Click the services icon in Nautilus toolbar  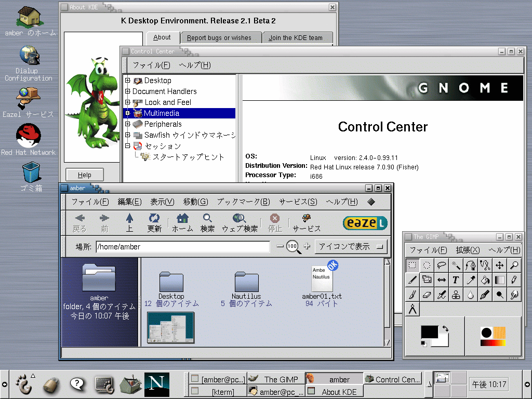coord(307,223)
